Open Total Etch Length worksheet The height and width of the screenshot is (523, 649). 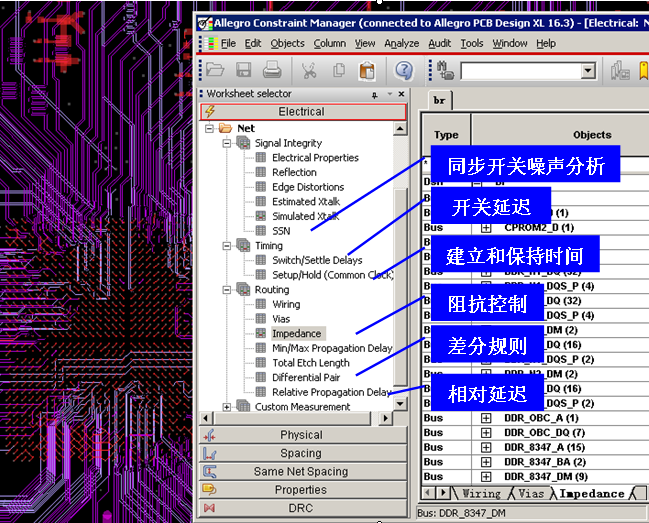point(311,363)
